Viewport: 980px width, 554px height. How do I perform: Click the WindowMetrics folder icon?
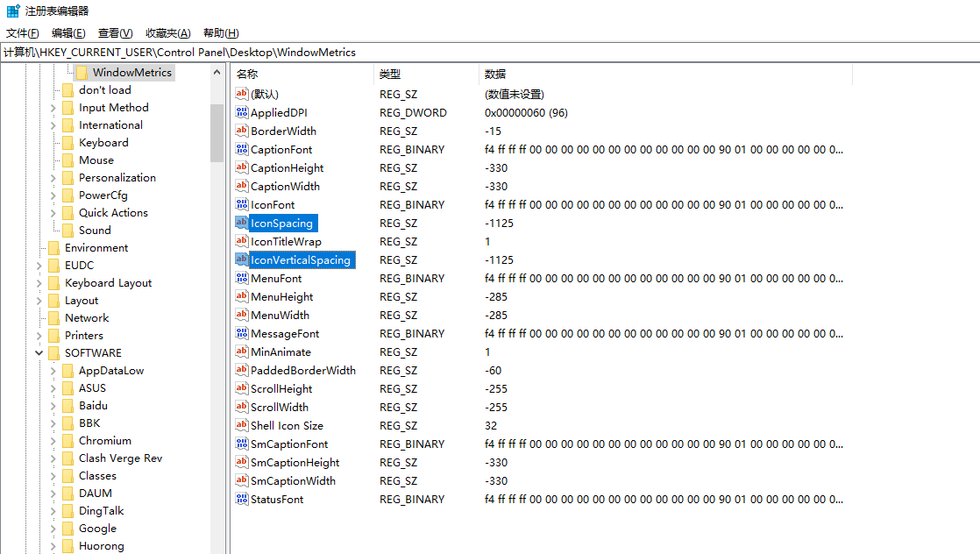point(82,73)
